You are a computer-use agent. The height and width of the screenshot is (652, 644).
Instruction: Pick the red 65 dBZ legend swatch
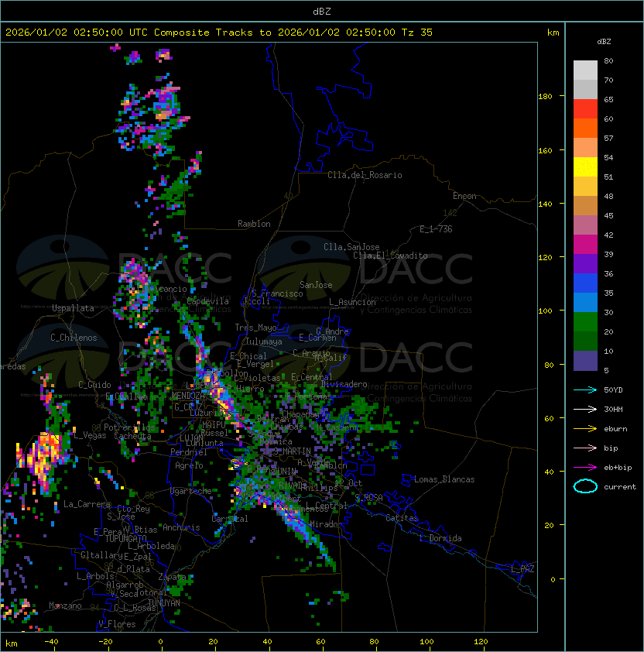tap(585, 109)
